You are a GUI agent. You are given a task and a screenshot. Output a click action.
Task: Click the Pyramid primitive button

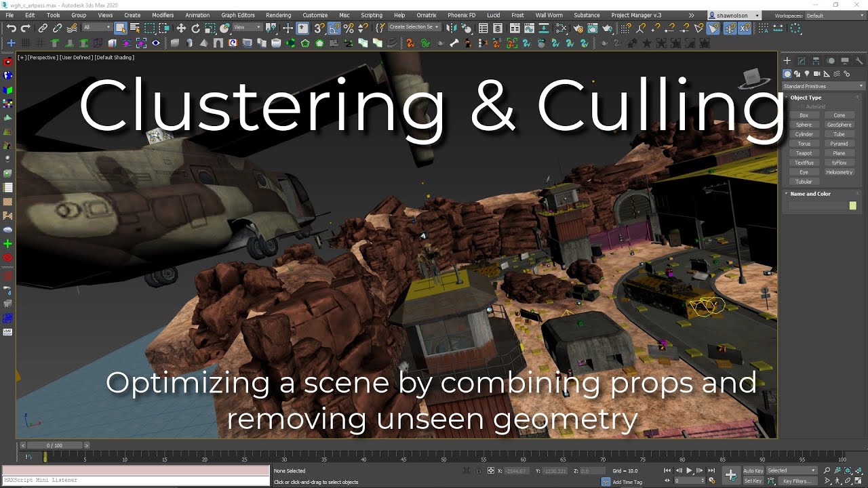click(x=839, y=144)
